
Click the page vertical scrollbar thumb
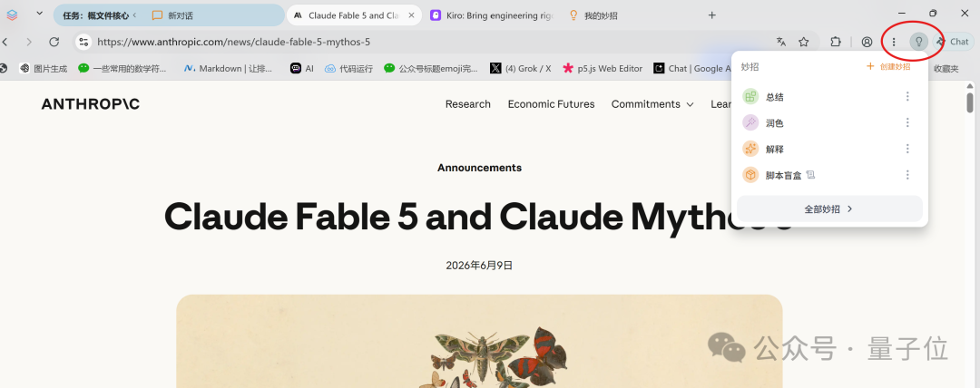tap(970, 102)
